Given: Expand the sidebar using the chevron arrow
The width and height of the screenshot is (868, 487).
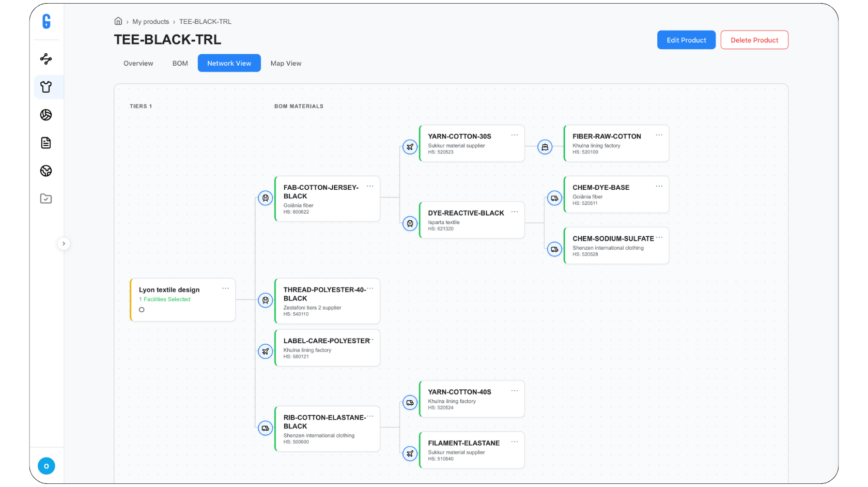Looking at the screenshot, I should point(64,243).
